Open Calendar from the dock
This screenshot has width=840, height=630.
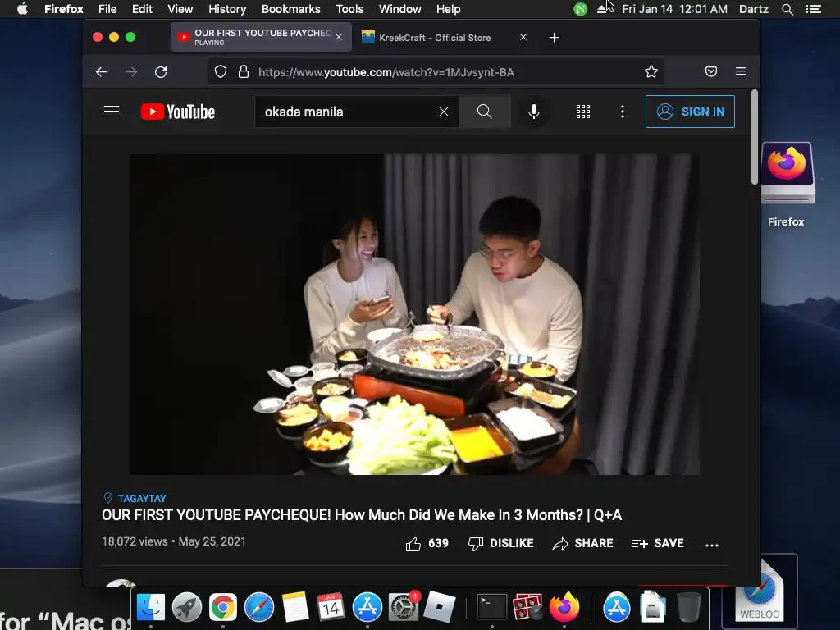(331, 608)
